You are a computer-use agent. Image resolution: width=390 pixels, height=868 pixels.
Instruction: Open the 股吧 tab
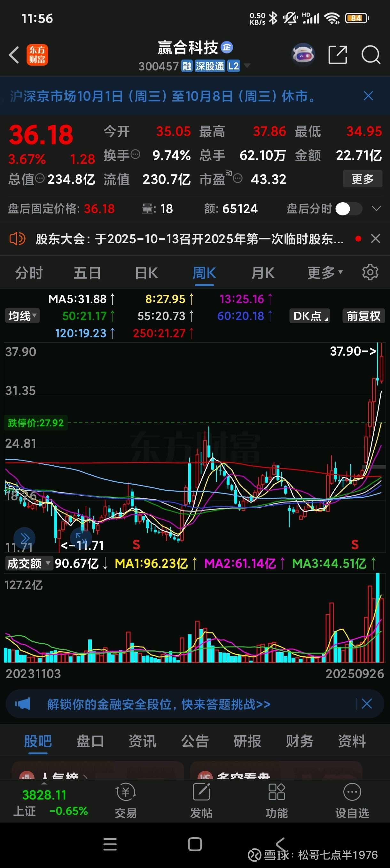point(38,741)
